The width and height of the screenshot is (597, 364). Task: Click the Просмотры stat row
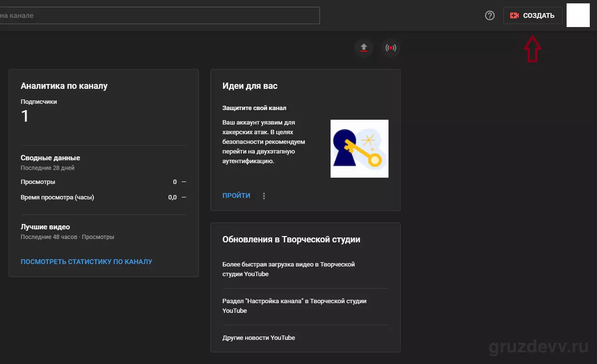point(103,182)
